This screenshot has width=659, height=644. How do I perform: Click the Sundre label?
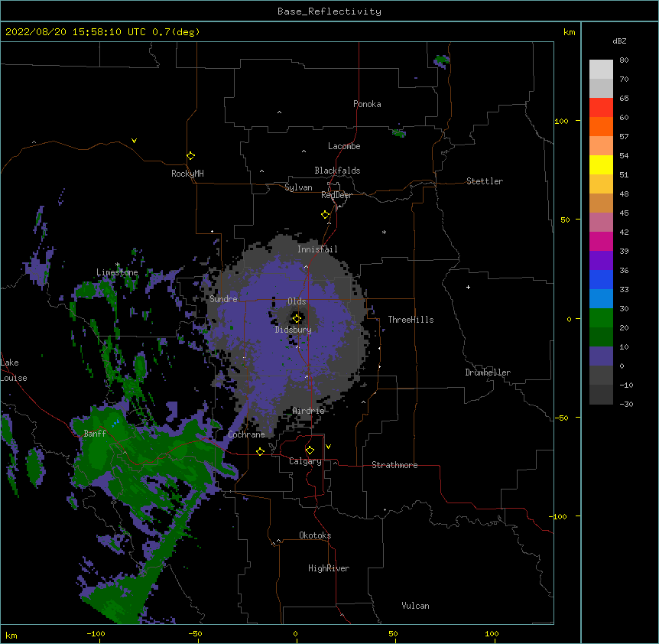[x=223, y=299]
